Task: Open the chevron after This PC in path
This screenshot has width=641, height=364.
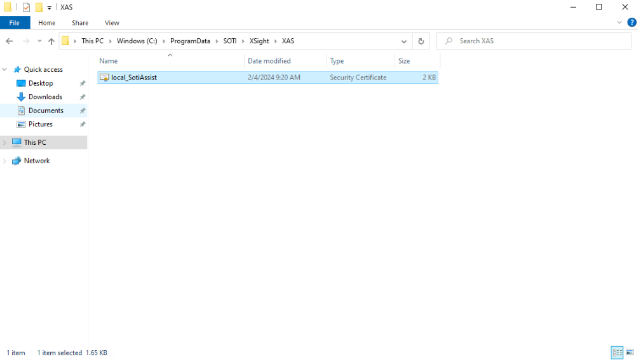Action: pos(111,41)
